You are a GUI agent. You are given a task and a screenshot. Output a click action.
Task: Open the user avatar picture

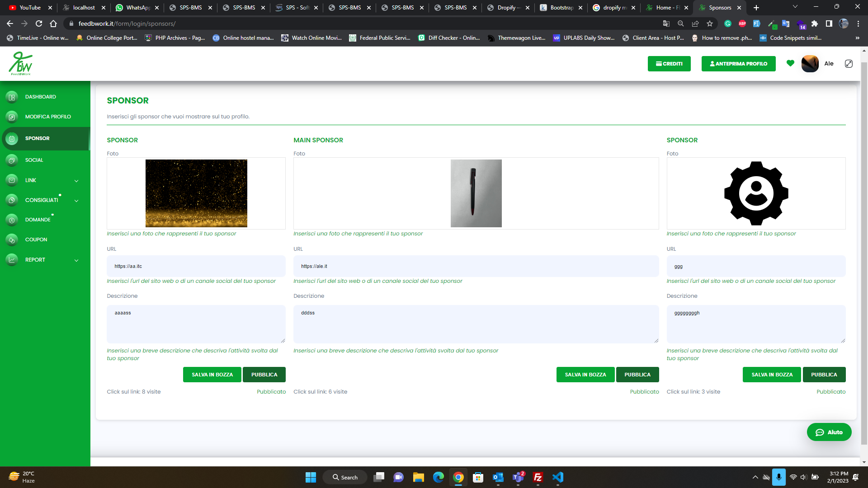pos(810,64)
